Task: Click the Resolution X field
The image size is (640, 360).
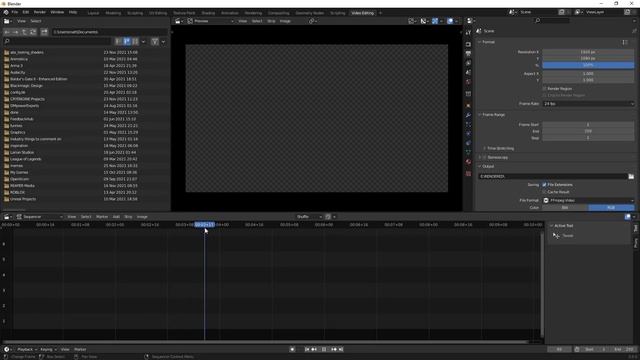Action: click(x=588, y=52)
